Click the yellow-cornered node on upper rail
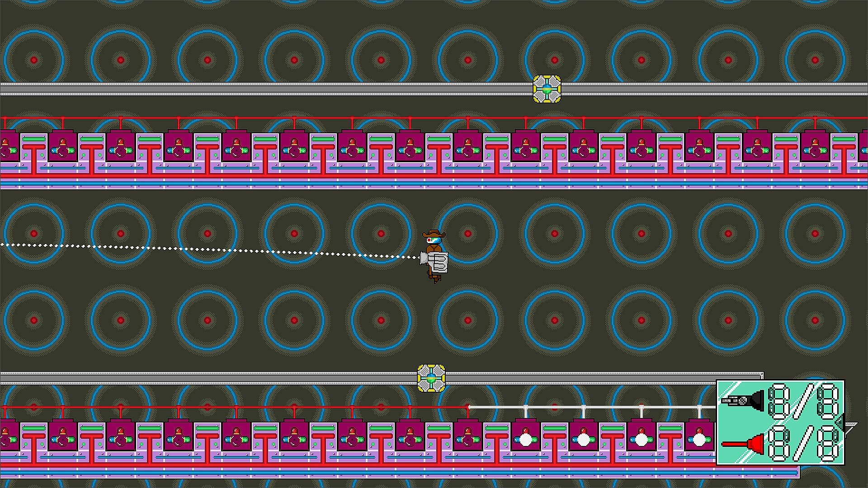Viewport: 868px width, 488px height. [x=547, y=89]
